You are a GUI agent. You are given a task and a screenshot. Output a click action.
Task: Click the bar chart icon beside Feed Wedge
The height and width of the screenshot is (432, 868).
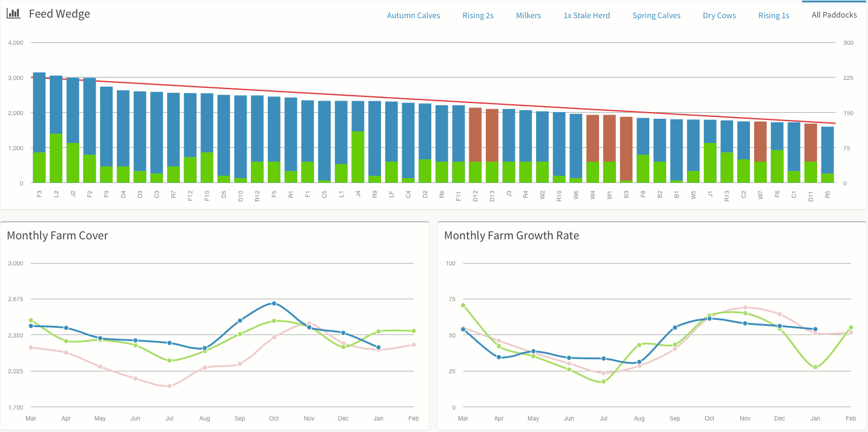coord(13,13)
